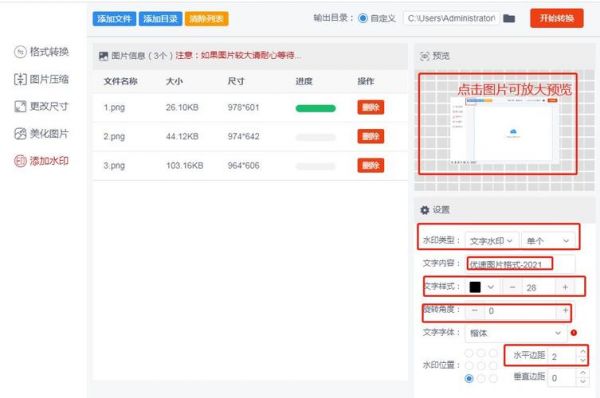Expand the text color dropdown arrow
The width and height of the screenshot is (600, 398).
coord(491,287)
